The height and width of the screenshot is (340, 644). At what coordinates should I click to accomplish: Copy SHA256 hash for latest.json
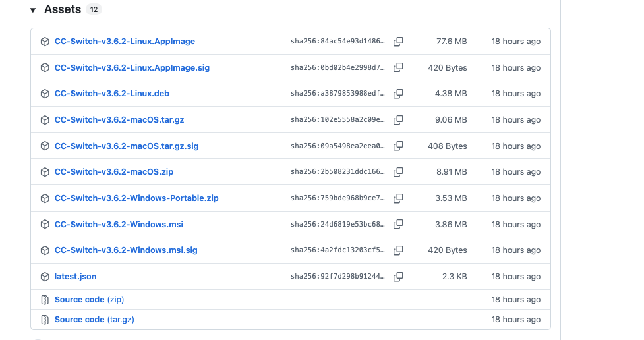398,277
